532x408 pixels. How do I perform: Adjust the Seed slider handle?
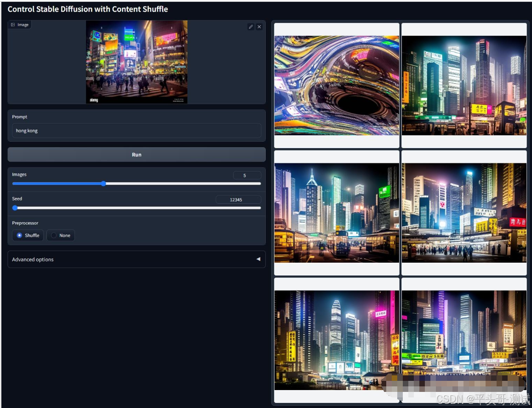point(15,208)
